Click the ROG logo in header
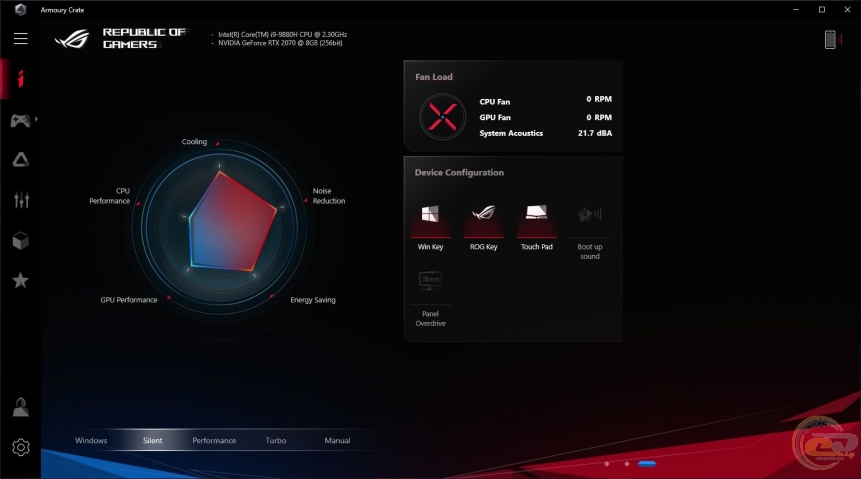The image size is (861, 479). (x=72, y=39)
